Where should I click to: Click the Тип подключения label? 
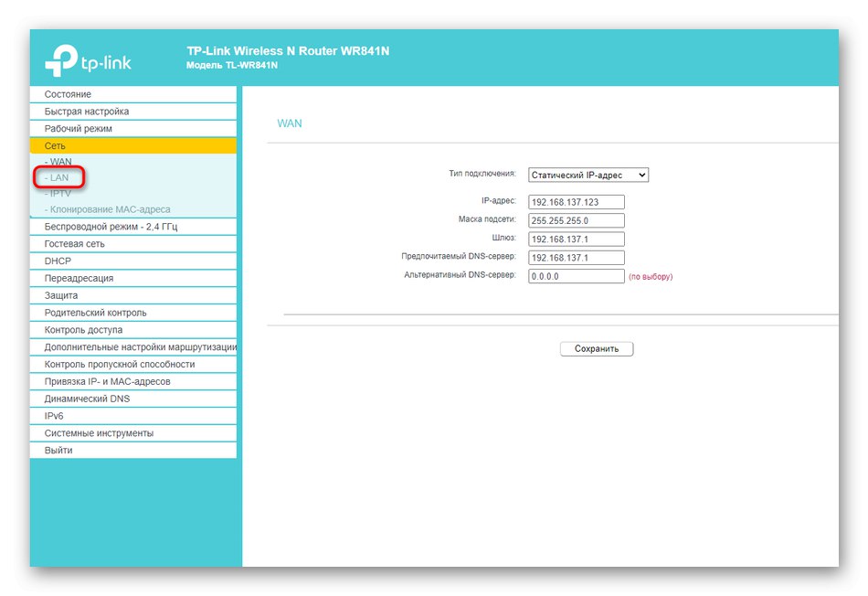[x=482, y=174]
